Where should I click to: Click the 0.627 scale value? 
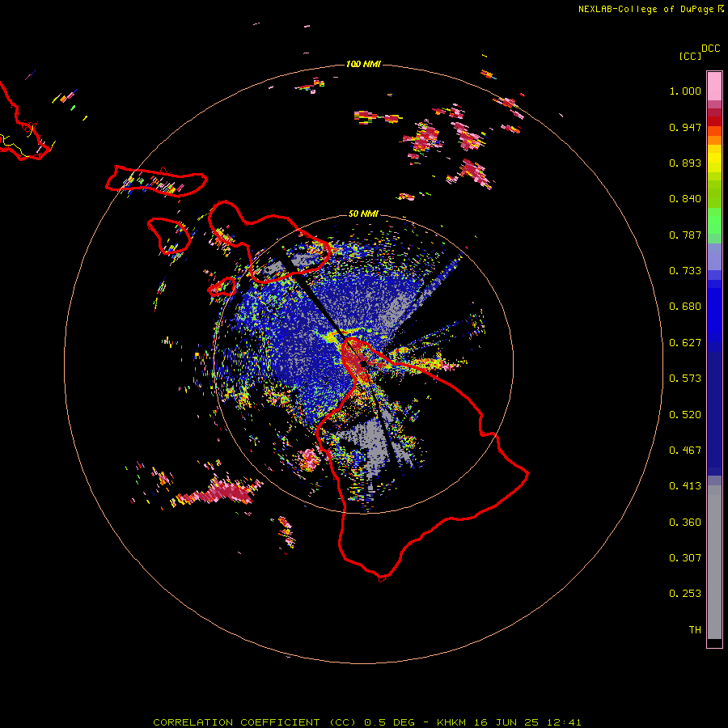pos(685,343)
